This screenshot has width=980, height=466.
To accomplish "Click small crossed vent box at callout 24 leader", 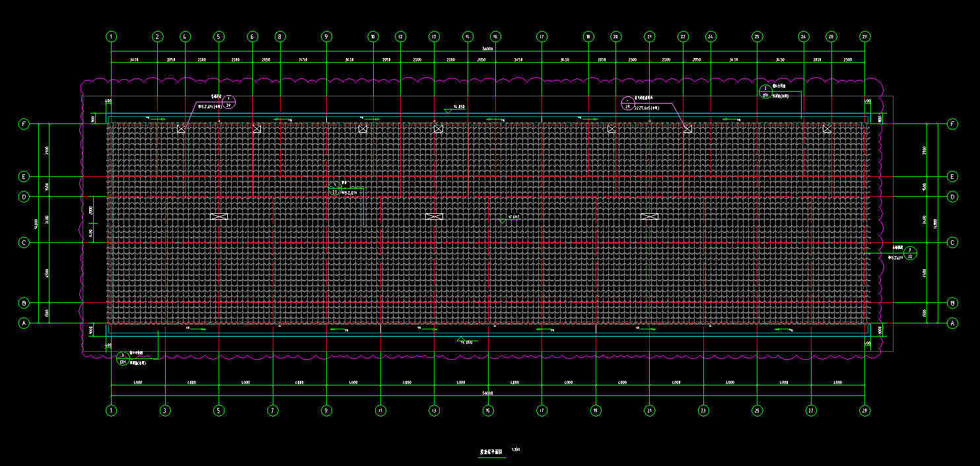I will click(687, 129).
